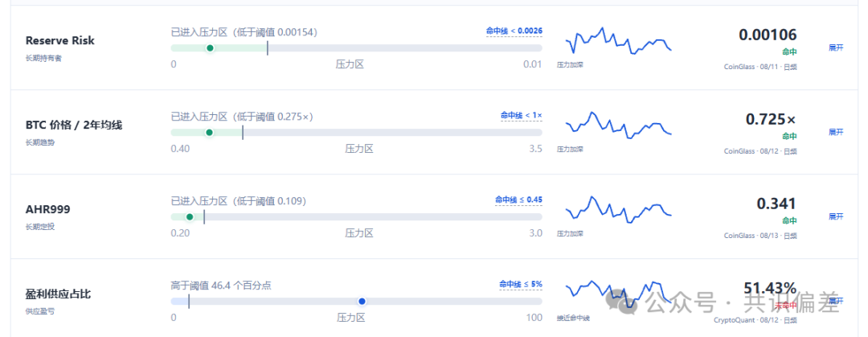Screen dimensions: 868x337
Task: Click the AHR999 green slider dot
Action: click(190, 216)
